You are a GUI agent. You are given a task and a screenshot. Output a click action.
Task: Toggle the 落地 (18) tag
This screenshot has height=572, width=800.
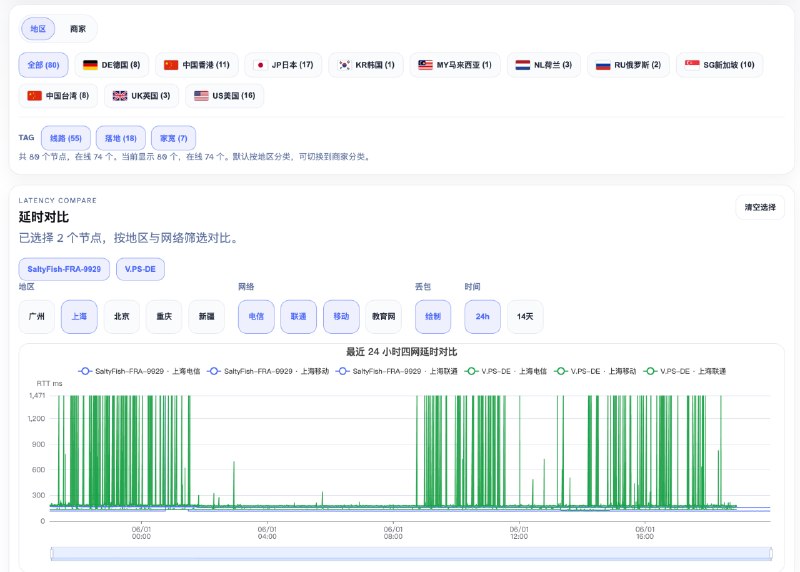121,138
